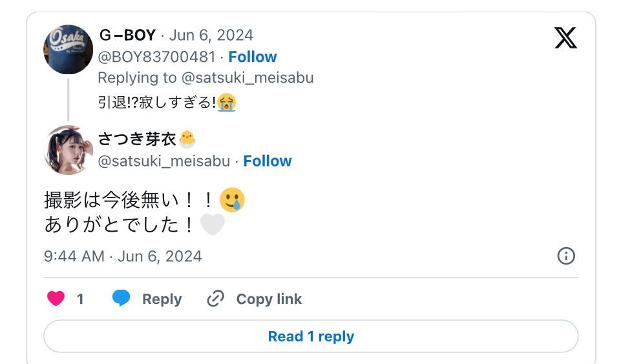The height and width of the screenshot is (364, 621).
Task: Click the Read 1 reply button
Action: tap(311, 336)
